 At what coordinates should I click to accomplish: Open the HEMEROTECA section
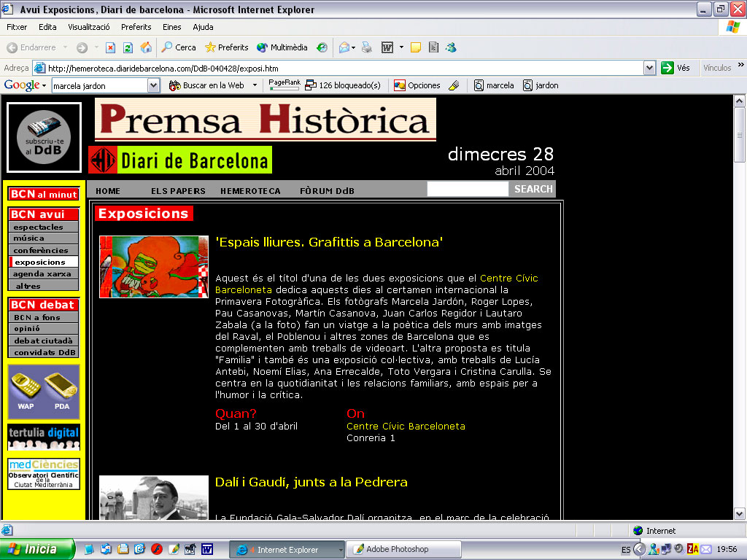click(251, 191)
